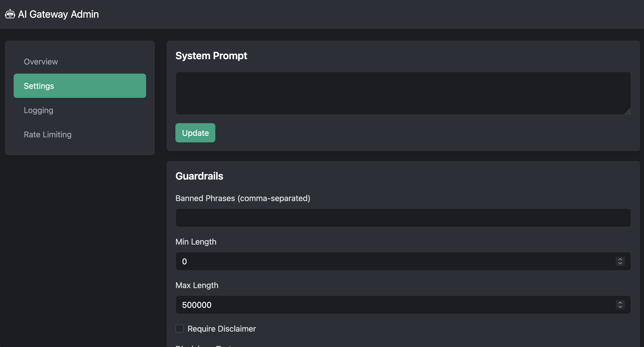Click the robot logo icon in header
The width and height of the screenshot is (644, 347).
pyautogui.click(x=10, y=14)
